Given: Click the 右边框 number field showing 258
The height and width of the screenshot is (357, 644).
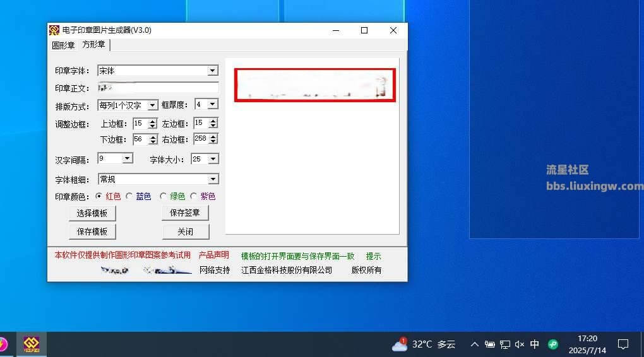Looking at the screenshot, I should (201, 139).
